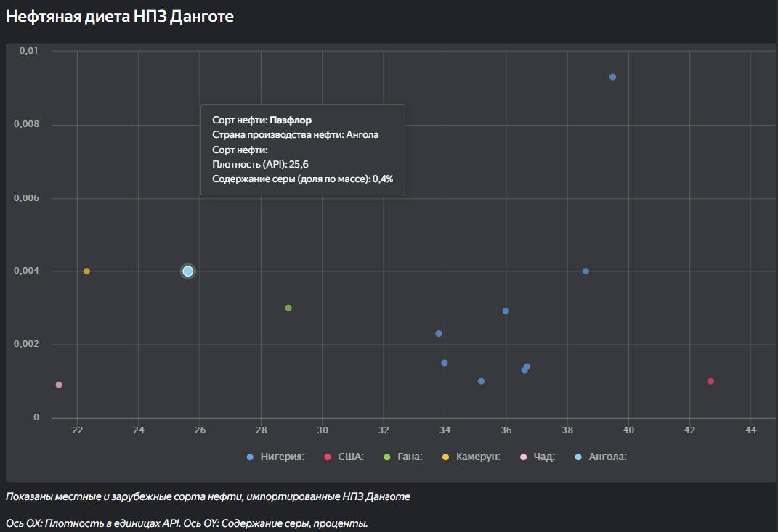Click the red USA data point
This screenshot has height=532, width=778.
[x=710, y=381]
